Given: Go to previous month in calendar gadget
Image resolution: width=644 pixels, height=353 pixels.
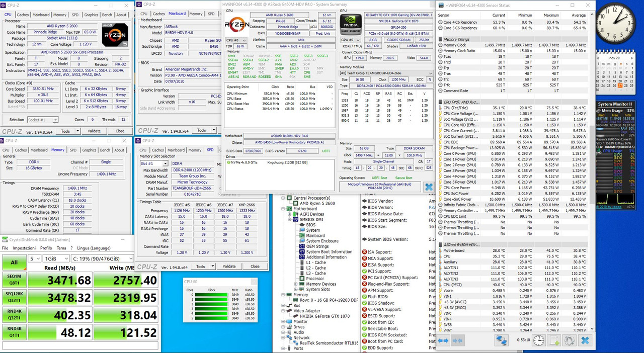Looking at the screenshot, I should pos(597,57).
